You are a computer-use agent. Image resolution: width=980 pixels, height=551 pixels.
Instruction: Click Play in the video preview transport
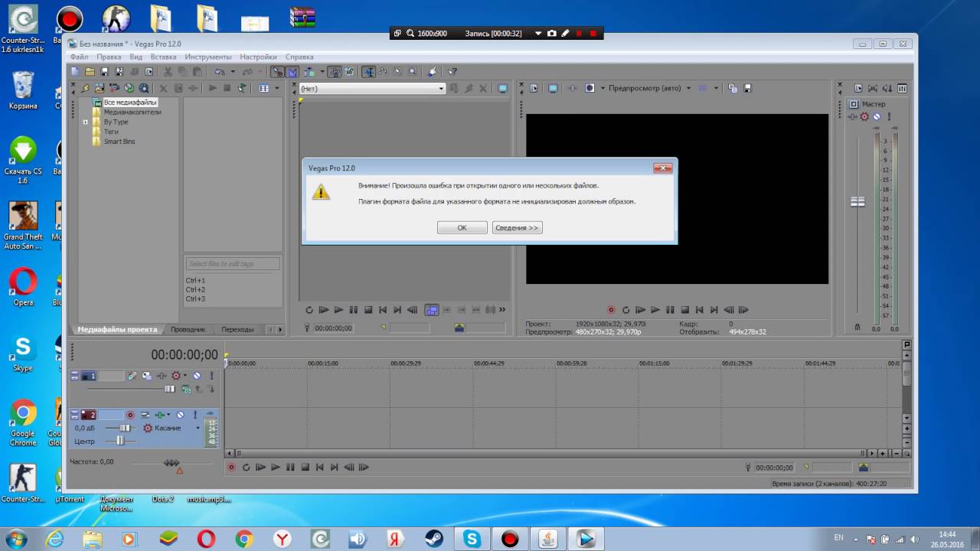(x=655, y=310)
